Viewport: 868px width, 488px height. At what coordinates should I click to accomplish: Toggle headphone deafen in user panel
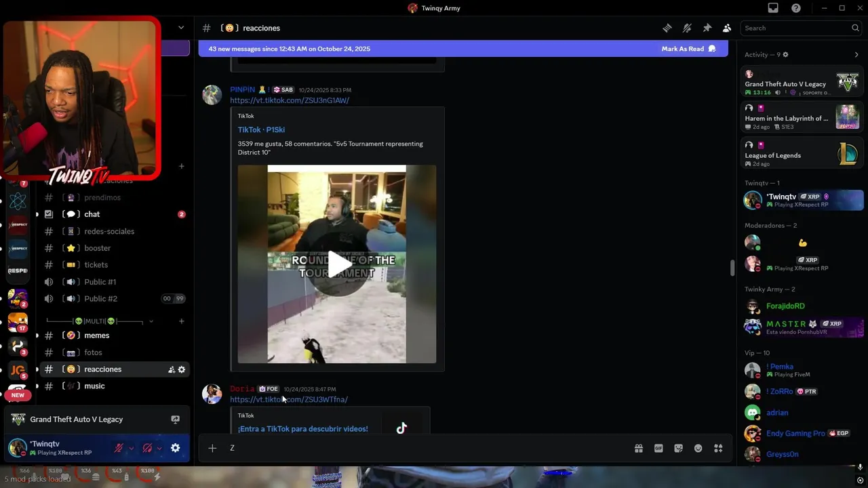[147, 448]
